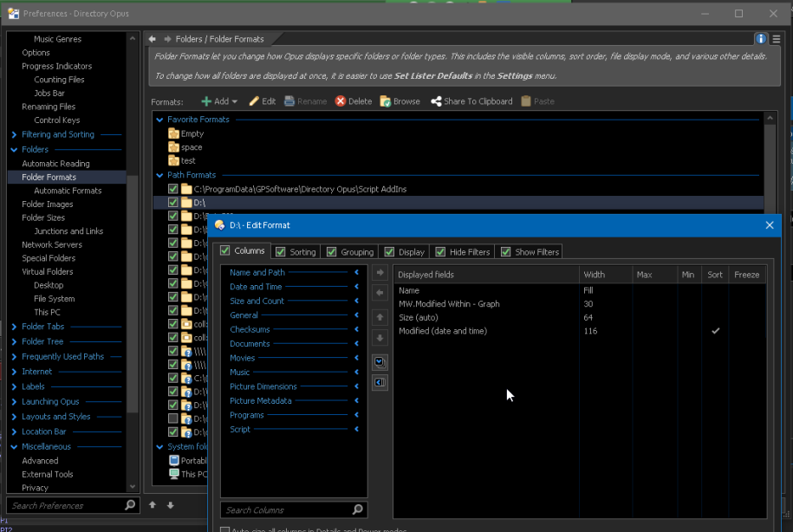Switch to the Hide Filters tab

(470, 252)
